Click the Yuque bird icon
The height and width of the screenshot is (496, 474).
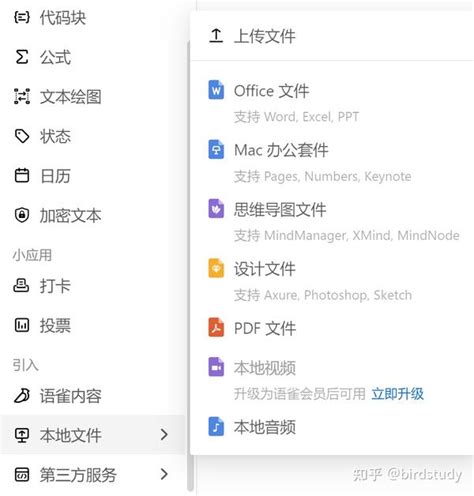tap(22, 396)
